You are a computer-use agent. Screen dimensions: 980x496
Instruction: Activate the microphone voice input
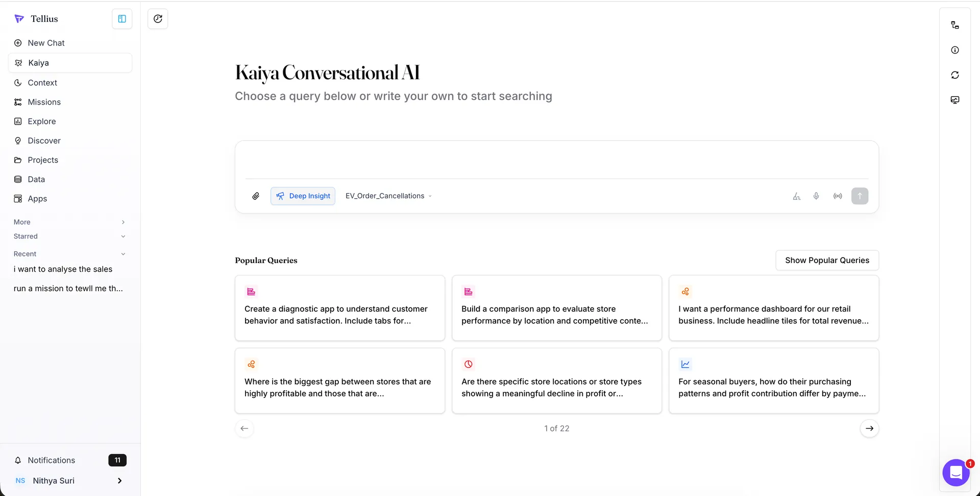pos(816,196)
